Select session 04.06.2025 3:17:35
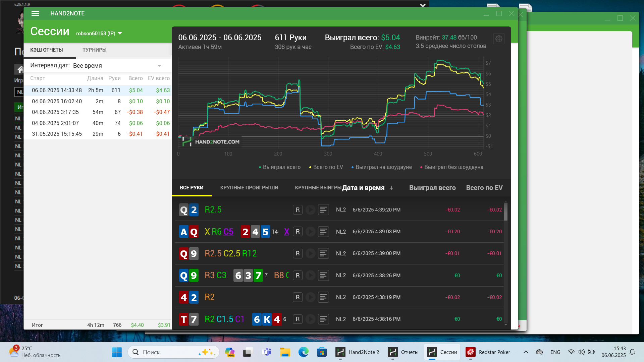The image size is (644, 362). [x=98, y=112]
